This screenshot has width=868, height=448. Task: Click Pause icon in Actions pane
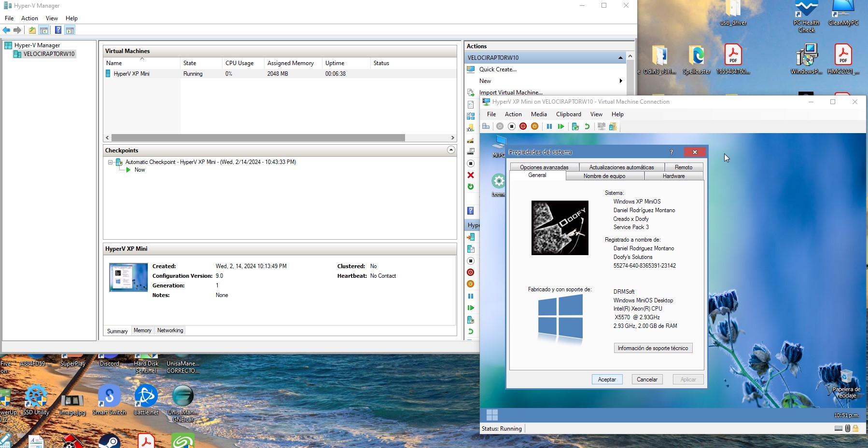471,296
